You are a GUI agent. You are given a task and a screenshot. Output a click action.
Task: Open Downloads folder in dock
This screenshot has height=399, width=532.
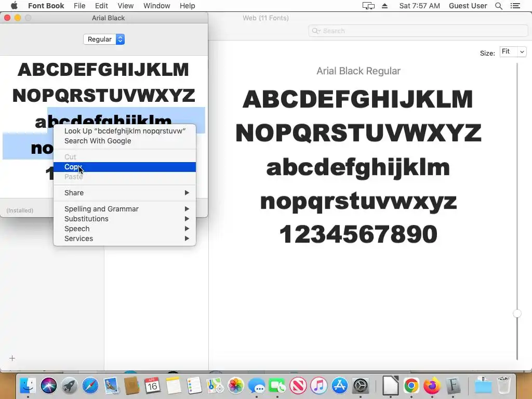pos(483,386)
